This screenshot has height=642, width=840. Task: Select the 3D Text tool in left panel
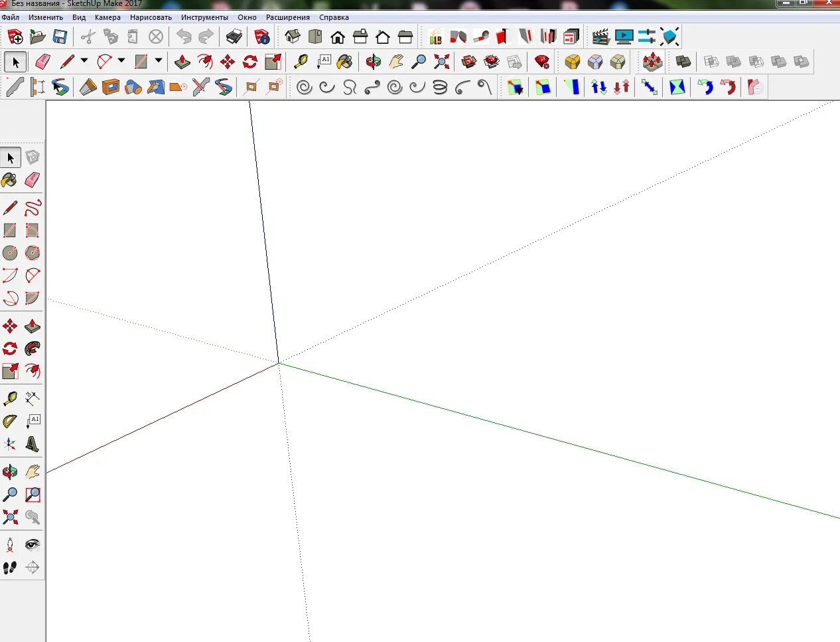pos(33,443)
